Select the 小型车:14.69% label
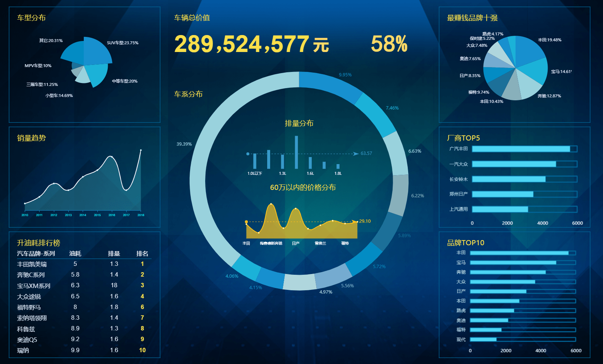The height and width of the screenshot is (364, 603). pyautogui.click(x=59, y=96)
